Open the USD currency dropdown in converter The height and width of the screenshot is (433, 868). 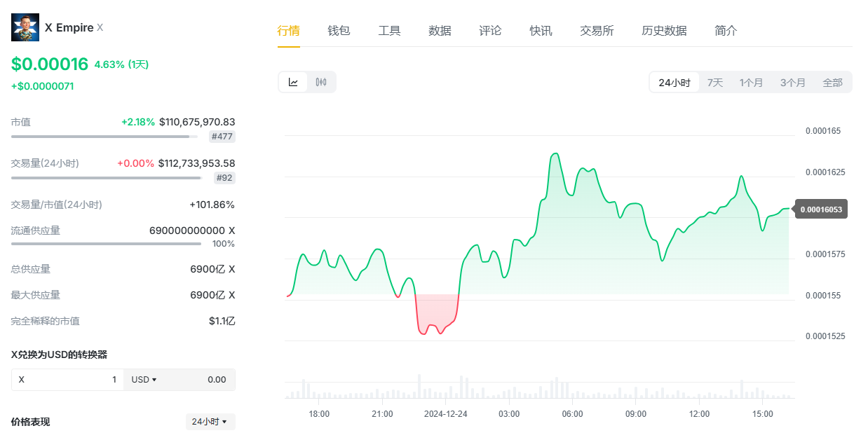tap(144, 380)
